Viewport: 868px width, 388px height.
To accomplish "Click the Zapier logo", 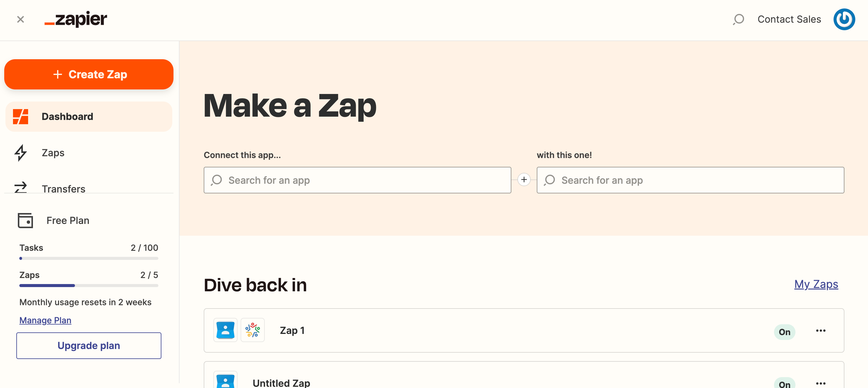I will click(76, 19).
